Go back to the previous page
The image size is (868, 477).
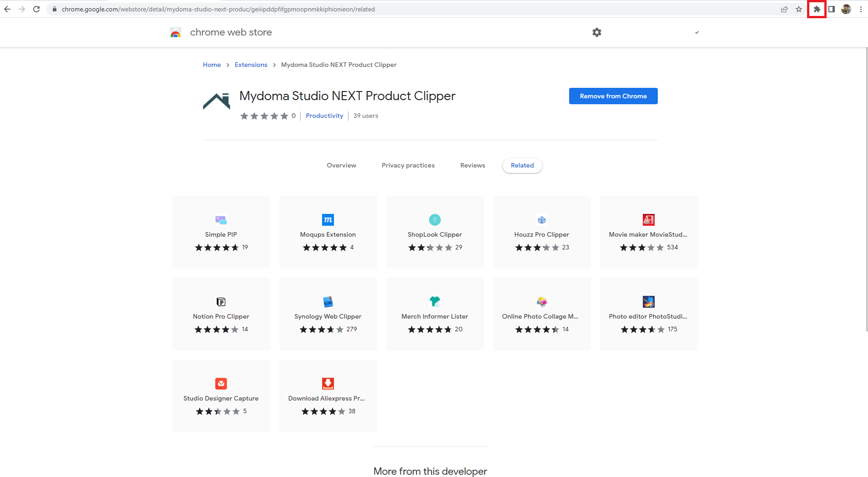[7, 9]
